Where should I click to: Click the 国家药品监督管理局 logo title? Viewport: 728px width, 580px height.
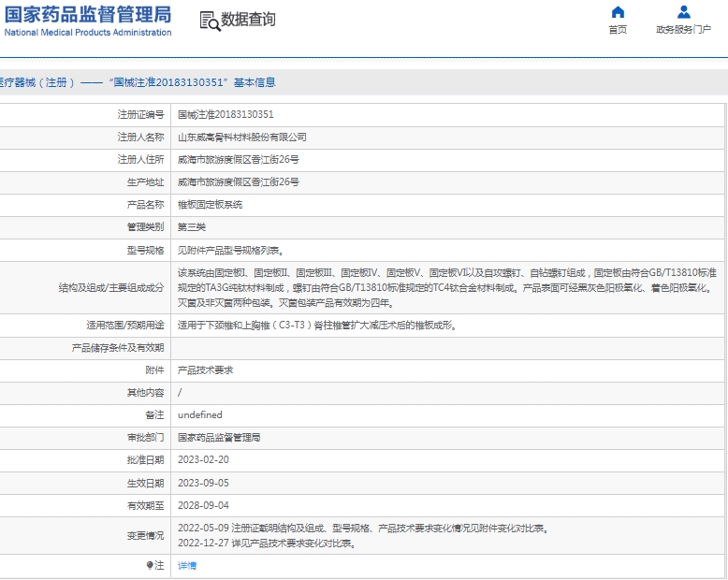(x=88, y=14)
